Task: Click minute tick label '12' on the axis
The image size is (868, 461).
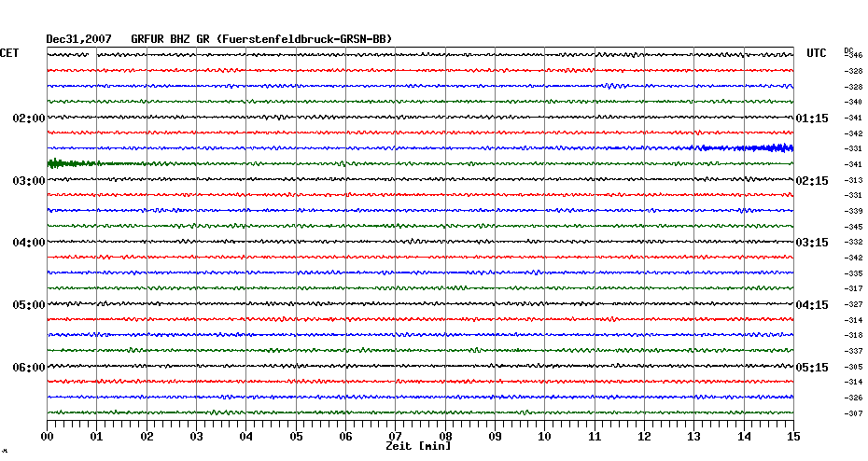Action: (644, 437)
